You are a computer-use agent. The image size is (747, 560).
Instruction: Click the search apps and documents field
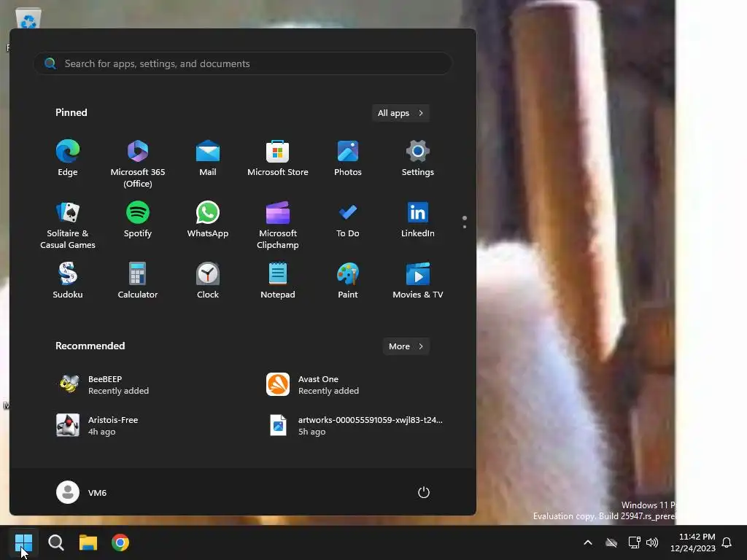coord(242,63)
